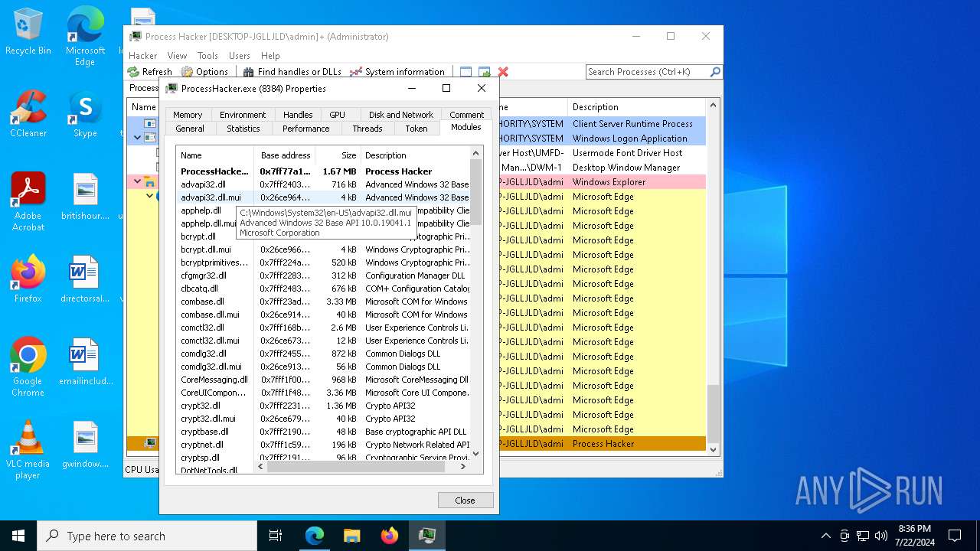
Task: Open Skype desktop shortcut
Action: click(85, 114)
